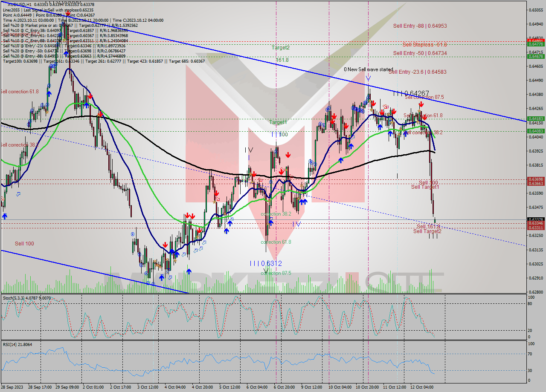The width and height of the screenshot is (546, 392).
Task: Select the 'Sell Target2' label
Action: [427, 231]
